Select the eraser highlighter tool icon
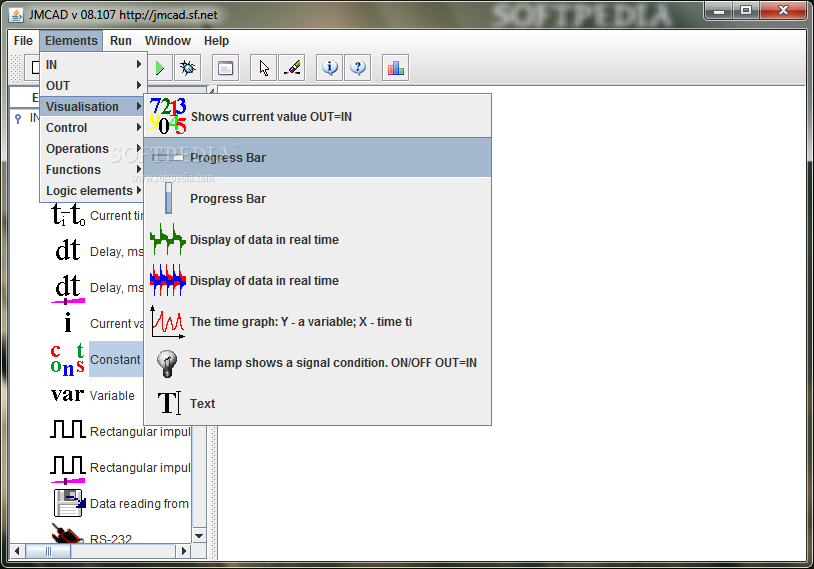The image size is (814, 569). [x=292, y=68]
